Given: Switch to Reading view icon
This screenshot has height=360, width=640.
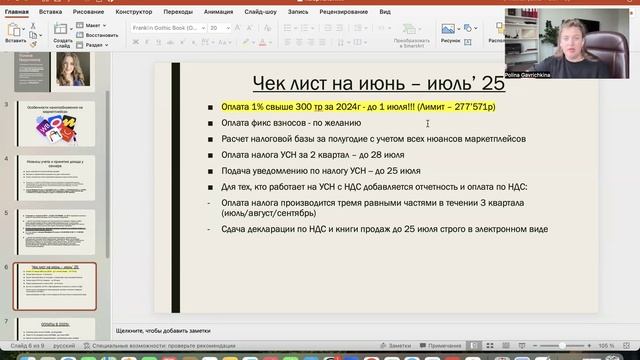Looking at the screenshot, I should (x=506, y=346).
